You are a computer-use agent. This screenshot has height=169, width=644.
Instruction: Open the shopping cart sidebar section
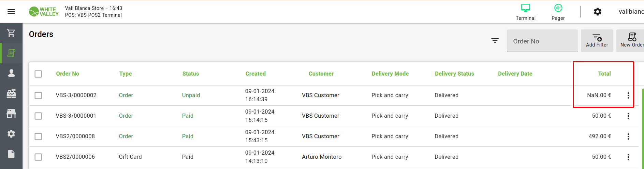11,33
